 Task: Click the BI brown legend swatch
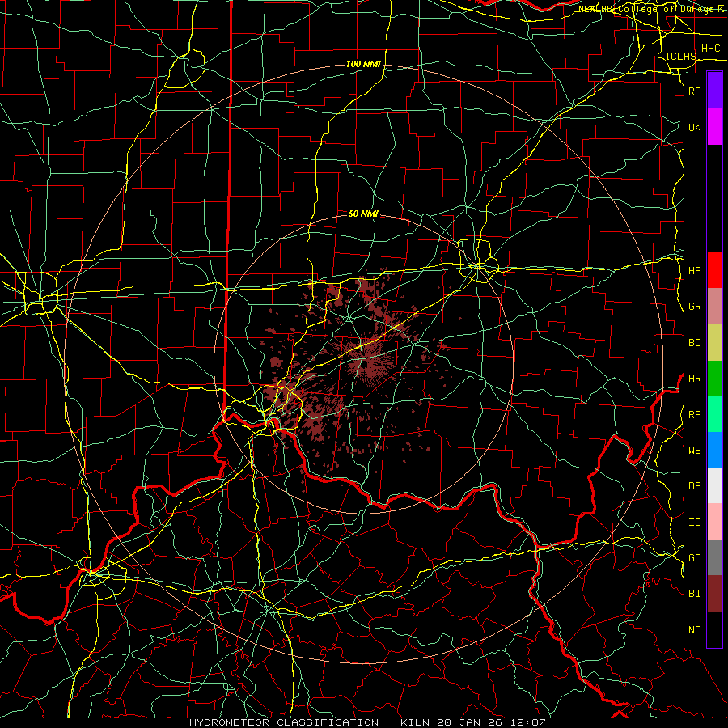pyautogui.click(x=714, y=594)
